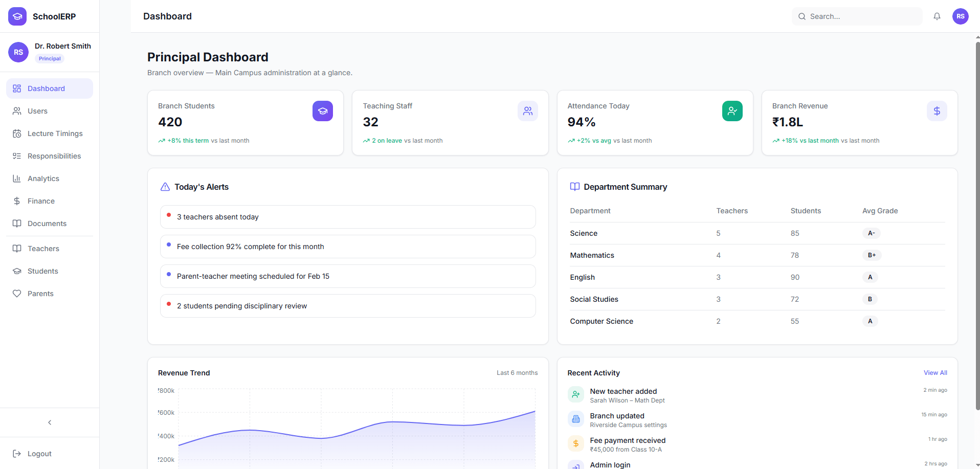Open the Dashboard menu item
The height and width of the screenshot is (469, 980).
coord(50,88)
